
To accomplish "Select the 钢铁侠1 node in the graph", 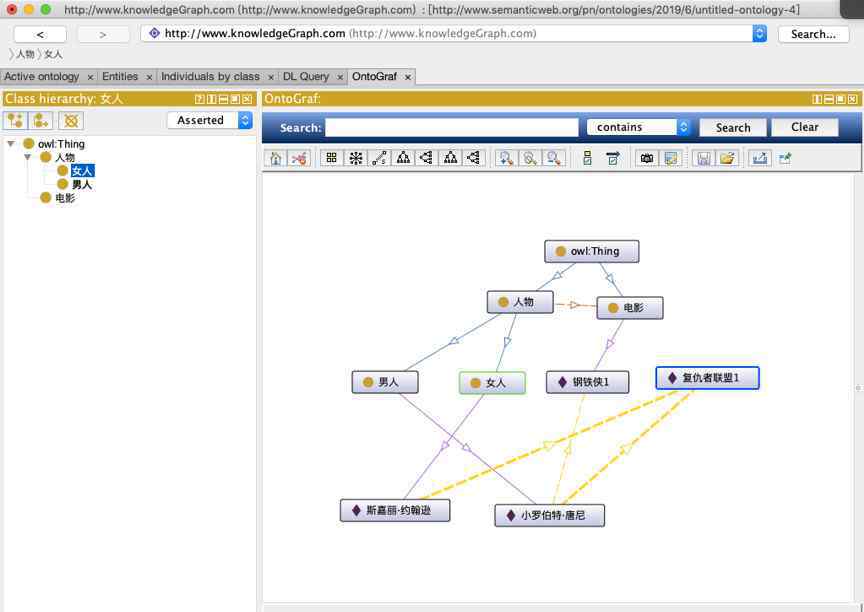I will (587, 382).
